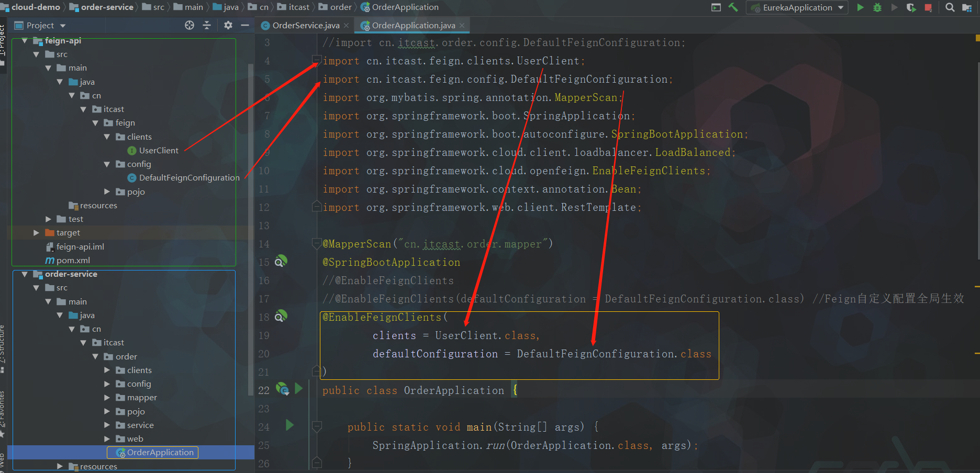980x473 pixels.
Task: Open Project Structure icon in toolbar
Action: (x=967, y=7)
